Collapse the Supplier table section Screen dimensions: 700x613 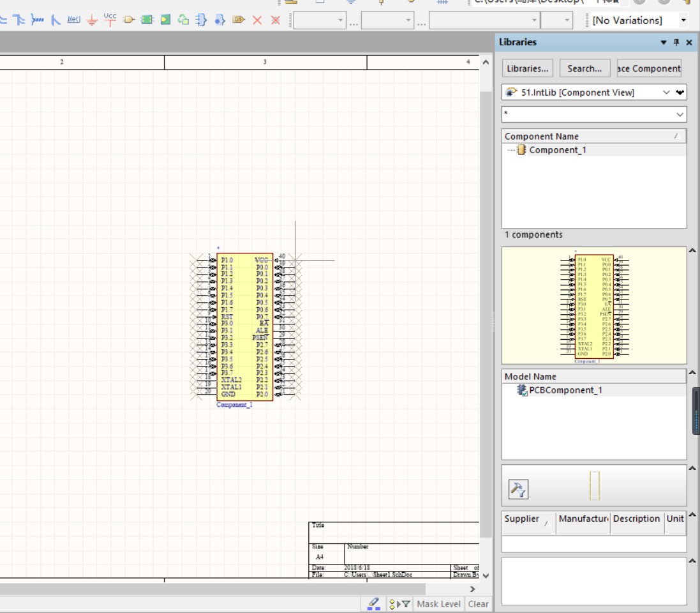click(692, 515)
